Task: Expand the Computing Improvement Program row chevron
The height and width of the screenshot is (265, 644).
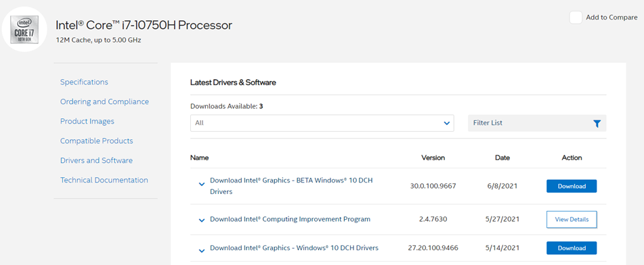Action: click(x=202, y=220)
